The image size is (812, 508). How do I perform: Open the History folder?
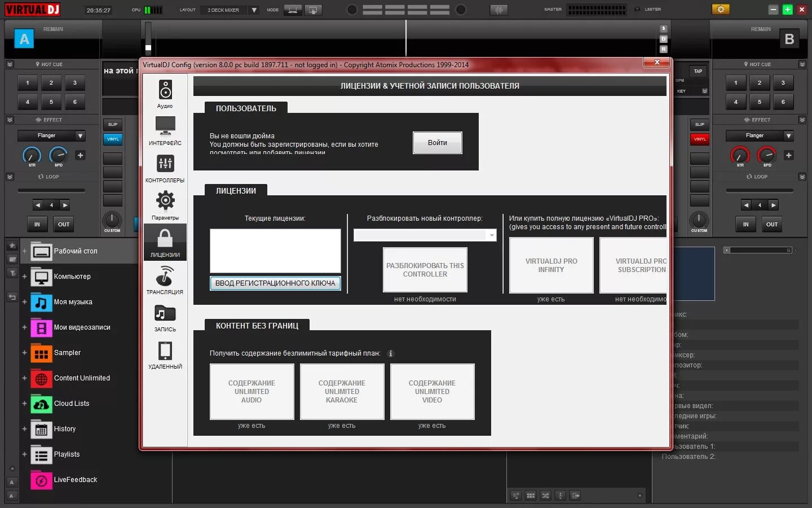pyautogui.click(x=65, y=429)
